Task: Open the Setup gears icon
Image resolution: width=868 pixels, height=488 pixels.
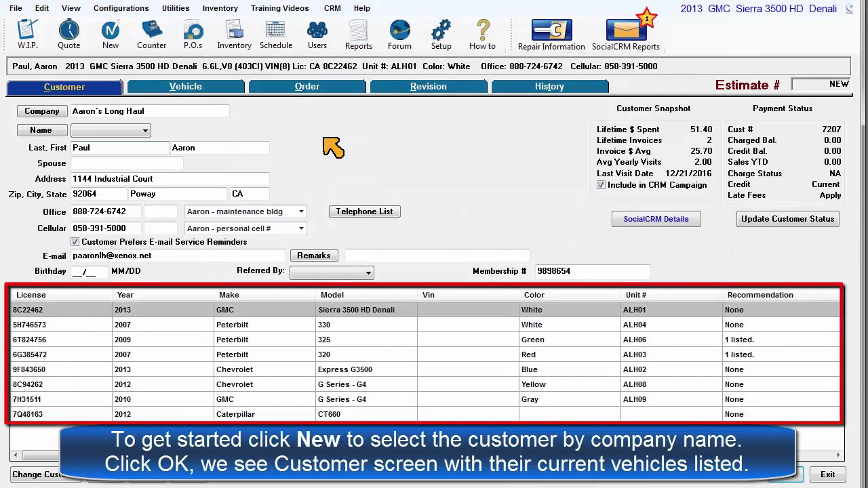Action: click(x=441, y=34)
